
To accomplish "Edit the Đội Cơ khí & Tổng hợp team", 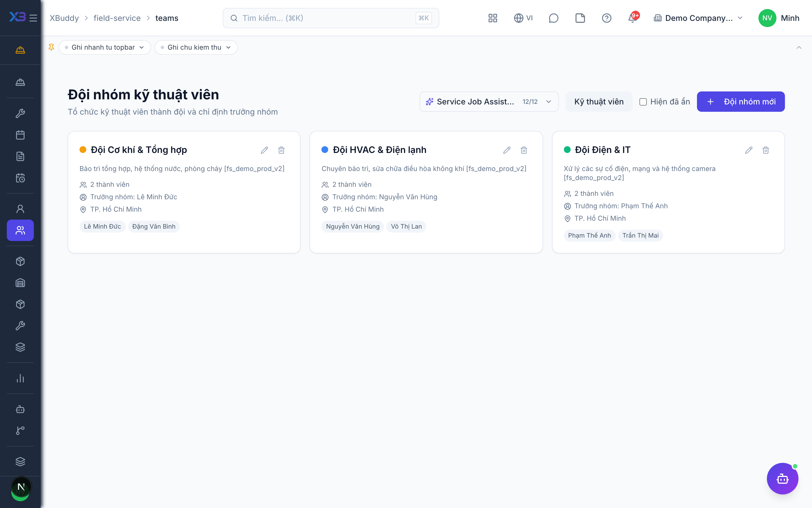I will pos(264,150).
